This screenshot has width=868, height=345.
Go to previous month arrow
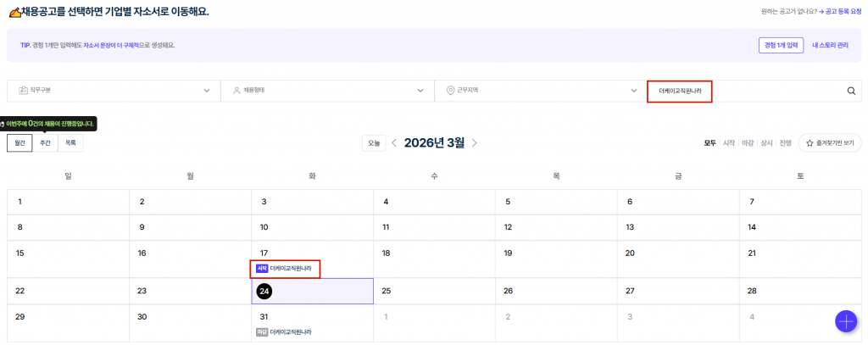tap(394, 143)
